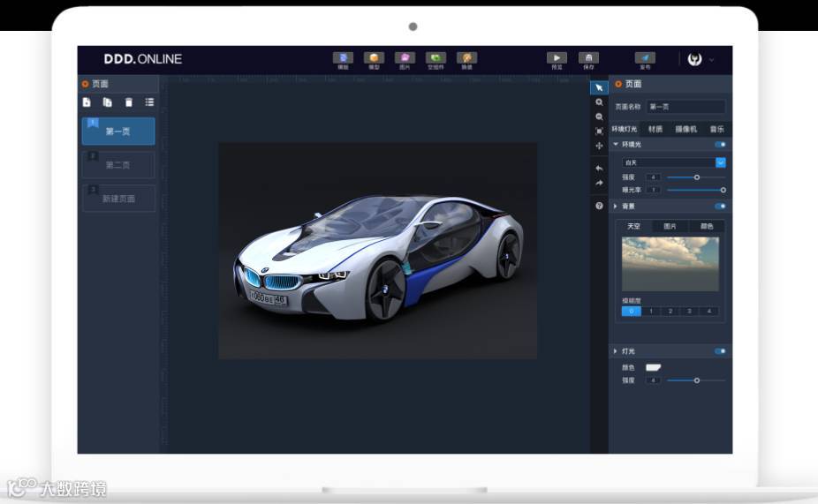This screenshot has height=504, width=818.
Task: Click the orange palette icon in top toolbar
Action: (466, 60)
